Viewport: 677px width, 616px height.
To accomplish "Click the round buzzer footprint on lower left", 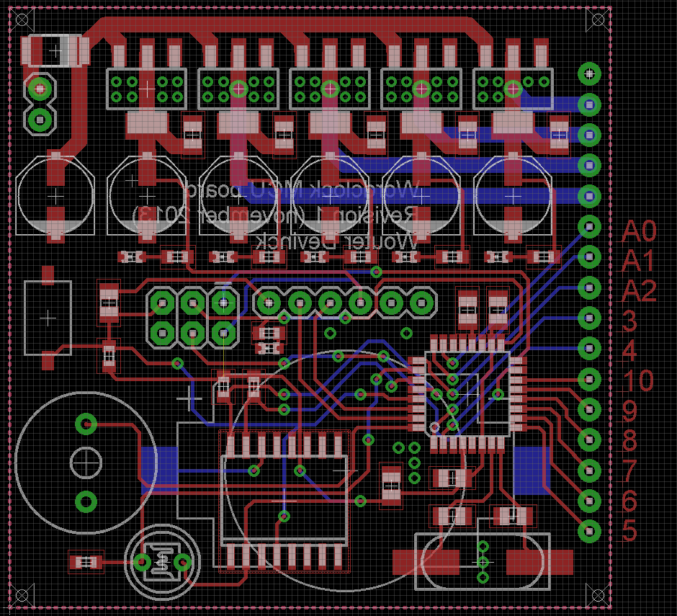I will click(86, 461).
